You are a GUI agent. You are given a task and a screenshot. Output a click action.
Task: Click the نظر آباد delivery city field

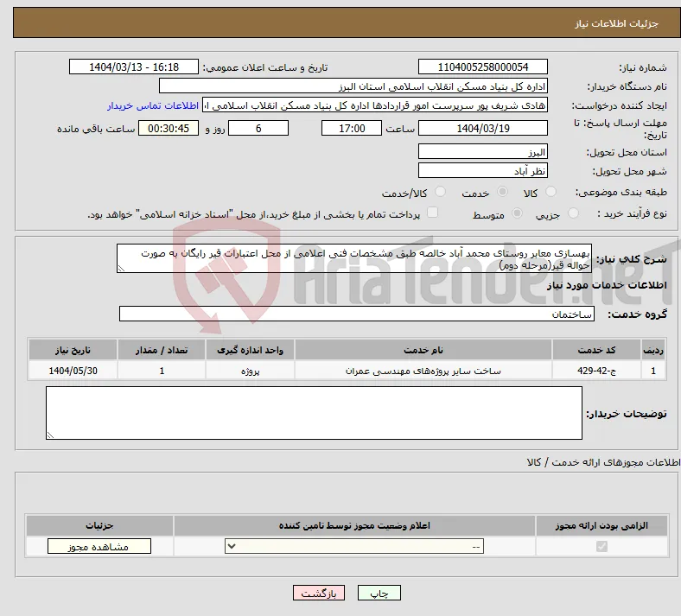[482, 170]
